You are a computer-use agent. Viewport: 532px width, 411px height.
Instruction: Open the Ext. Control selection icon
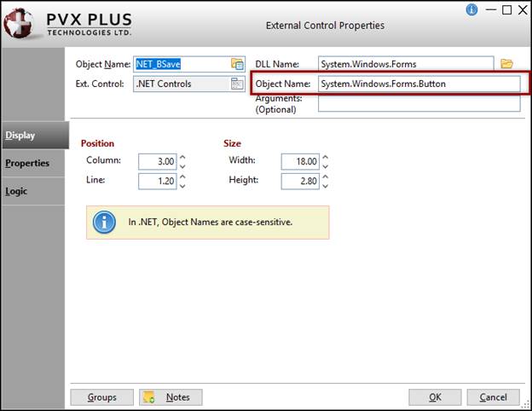237,84
